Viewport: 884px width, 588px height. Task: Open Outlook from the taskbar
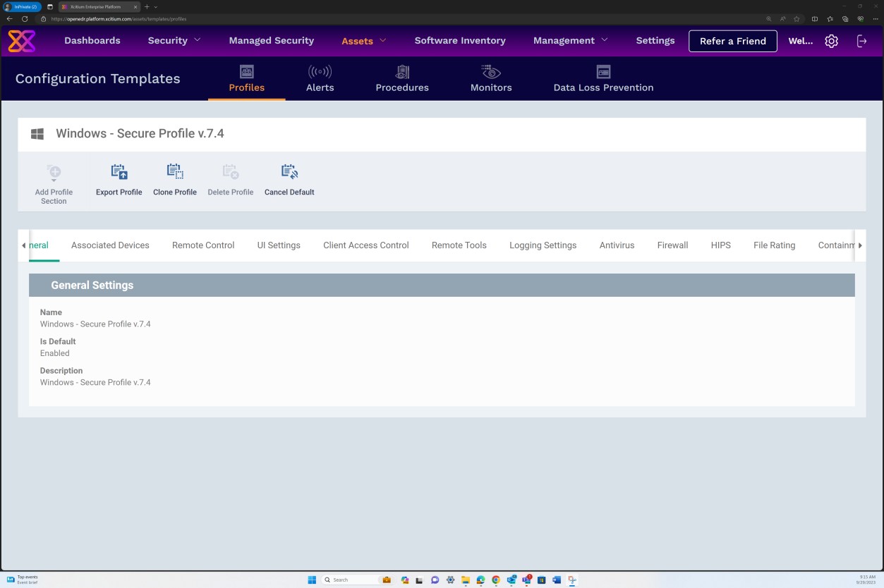point(510,580)
